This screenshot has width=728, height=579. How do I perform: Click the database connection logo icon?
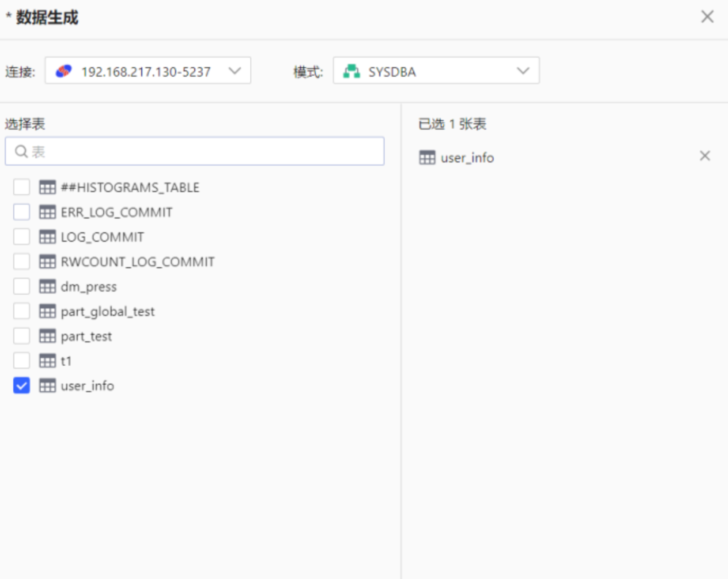63,71
